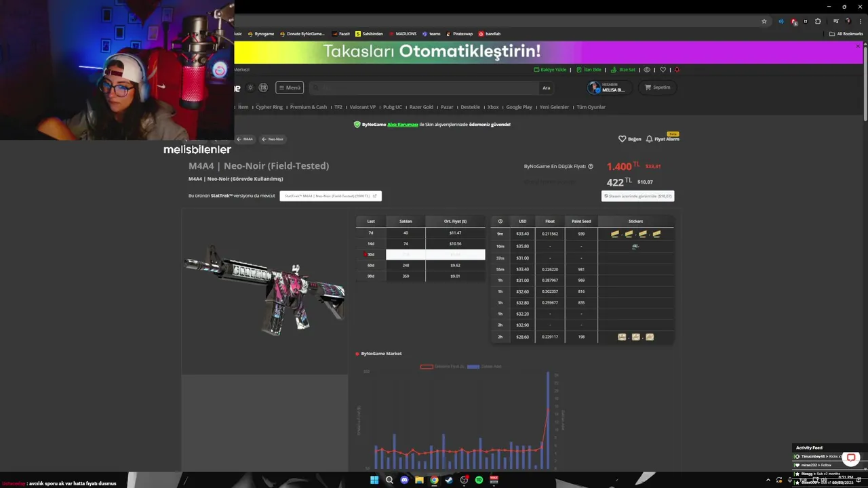
Task: Toggle the TL currency icon
Action: [x=263, y=87]
